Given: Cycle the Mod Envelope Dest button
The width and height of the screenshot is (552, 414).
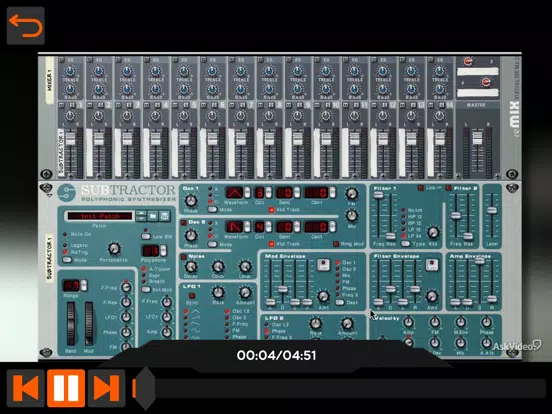Looking at the screenshot, I should tap(340, 302).
